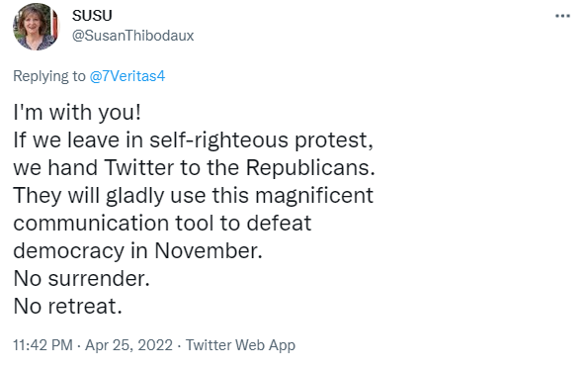Image resolution: width=588 pixels, height=370 pixels.
Task: Click the 'No retreat.' line
Action: click(68, 307)
